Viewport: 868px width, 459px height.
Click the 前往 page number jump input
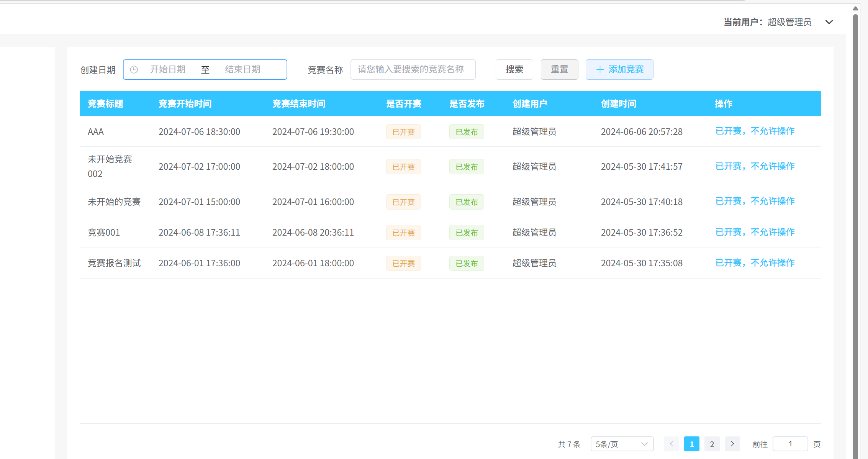[790, 444]
